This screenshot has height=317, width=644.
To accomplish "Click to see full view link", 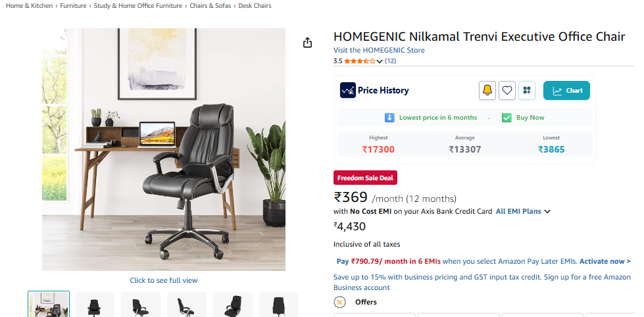I will click(163, 280).
